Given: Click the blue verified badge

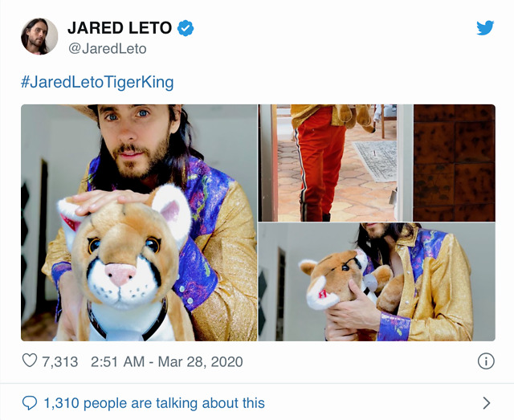Looking at the screenshot, I should click(186, 28).
